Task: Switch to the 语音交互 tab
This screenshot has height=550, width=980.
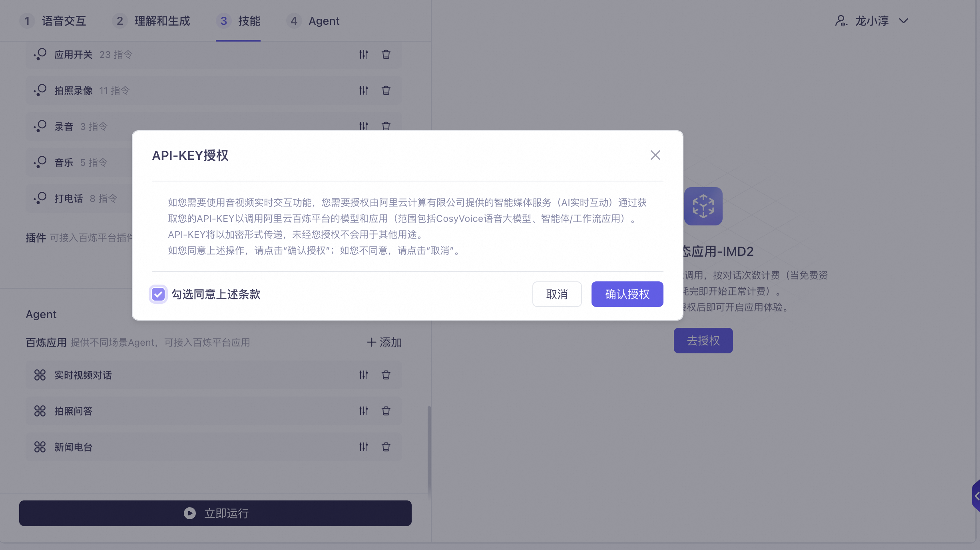Action: pos(53,21)
